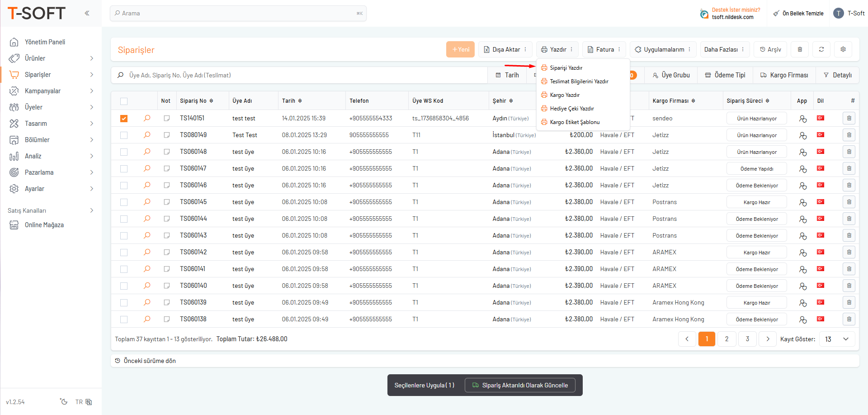Expand the Satış Kanalları section
The image size is (868, 415).
coord(51,210)
